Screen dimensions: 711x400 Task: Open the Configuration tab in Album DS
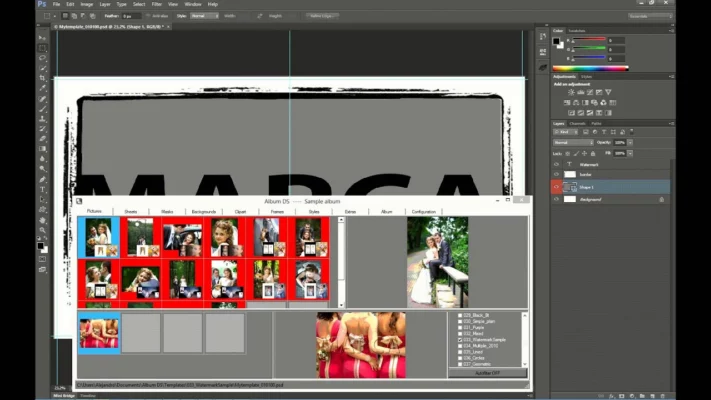(x=424, y=212)
